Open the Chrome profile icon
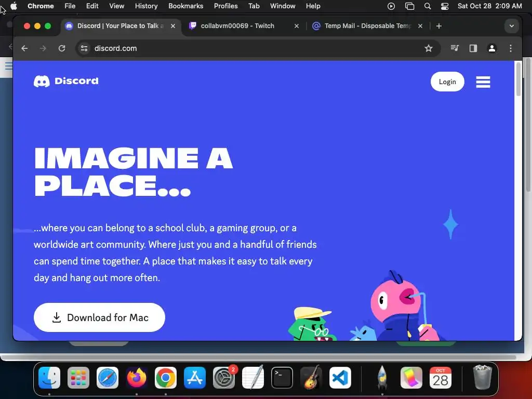Viewport: 532px width, 399px height. (x=491, y=48)
